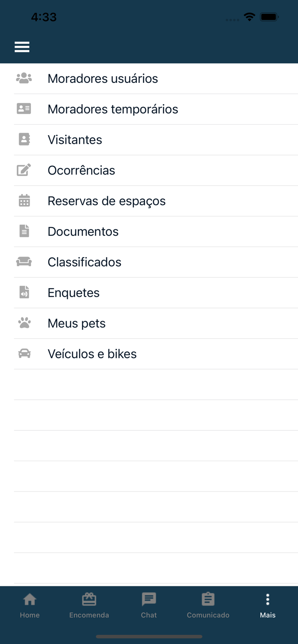Tap the home indicator bar at screen bottom
This screenshot has height=644, width=298.
pyautogui.click(x=149, y=637)
